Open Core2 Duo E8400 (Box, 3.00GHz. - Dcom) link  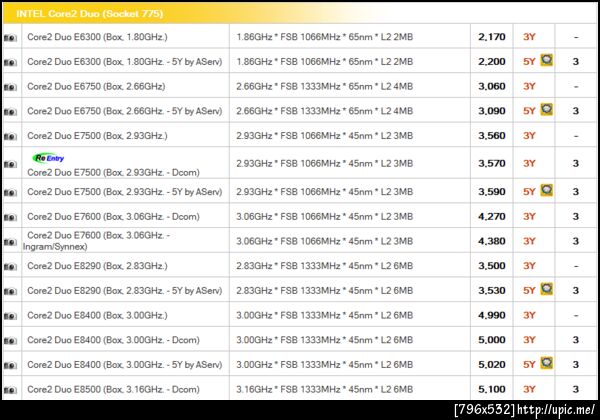(113, 340)
